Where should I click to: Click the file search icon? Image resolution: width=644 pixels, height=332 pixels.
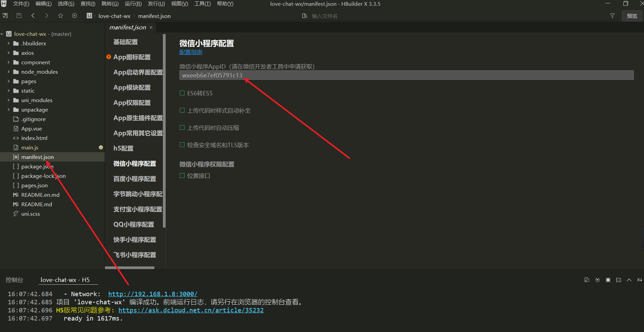click(305, 16)
